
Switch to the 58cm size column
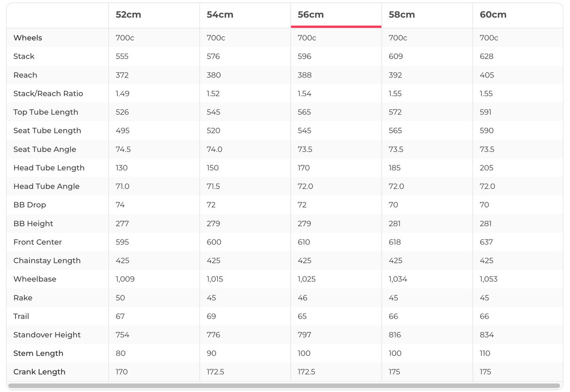(401, 15)
